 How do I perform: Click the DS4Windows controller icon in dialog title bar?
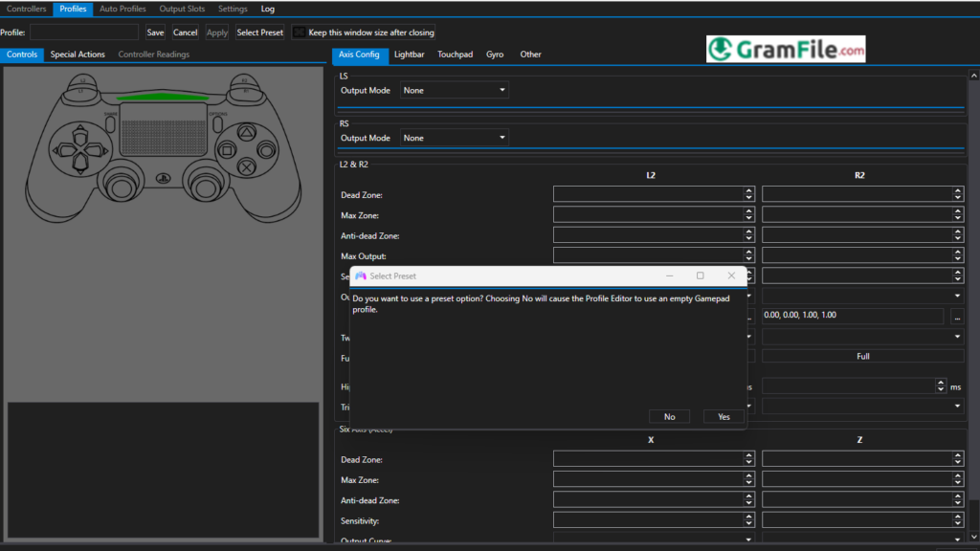click(362, 275)
